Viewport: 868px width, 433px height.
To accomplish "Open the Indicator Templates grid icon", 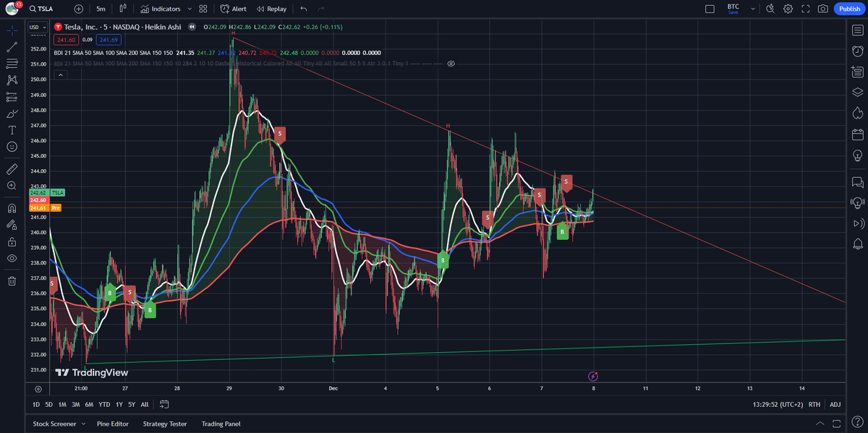I will pos(203,9).
